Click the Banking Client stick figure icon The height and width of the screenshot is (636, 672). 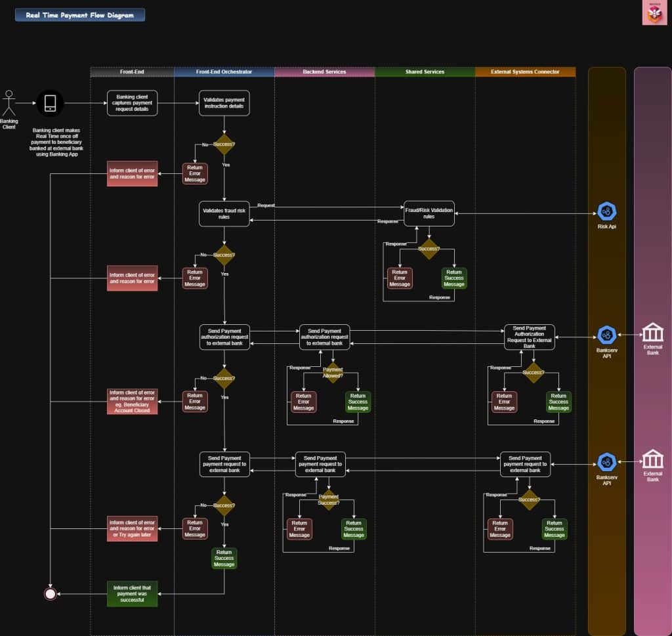tap(9, 102)
